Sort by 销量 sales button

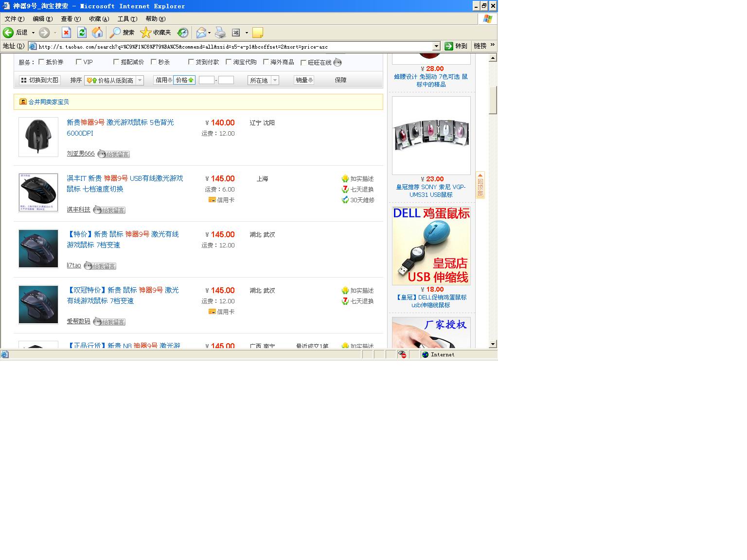tap(304, 80)
